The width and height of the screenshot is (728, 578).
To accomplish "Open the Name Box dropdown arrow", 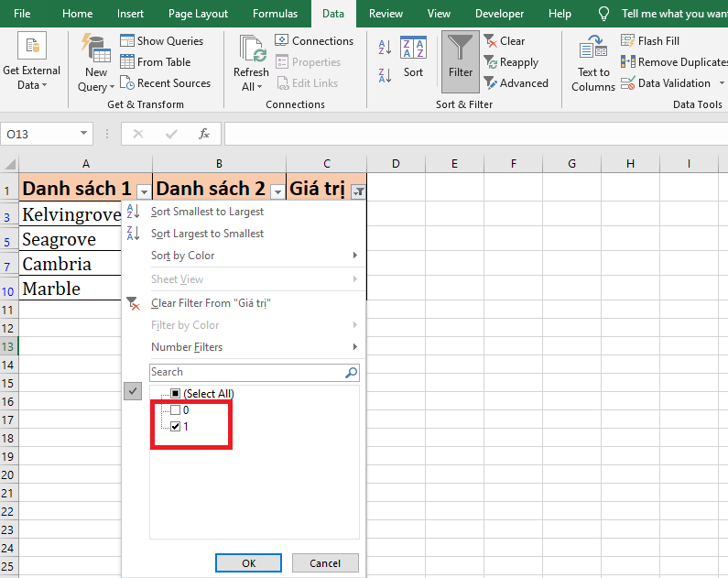I will coord(84,134).
